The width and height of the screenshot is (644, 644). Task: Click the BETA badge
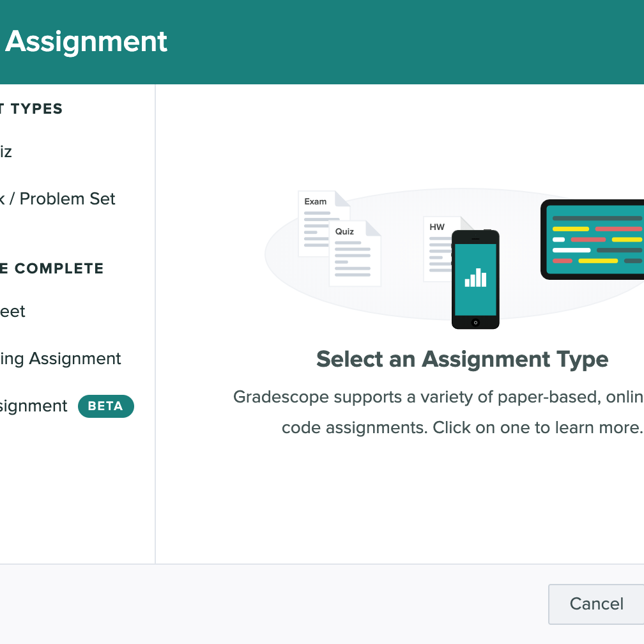[x=105, y=406]
